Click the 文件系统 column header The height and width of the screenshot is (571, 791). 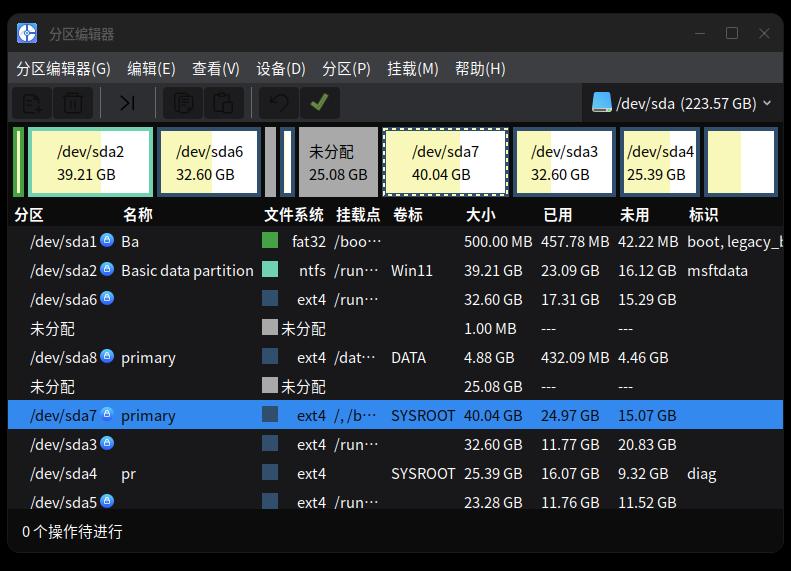294,215
